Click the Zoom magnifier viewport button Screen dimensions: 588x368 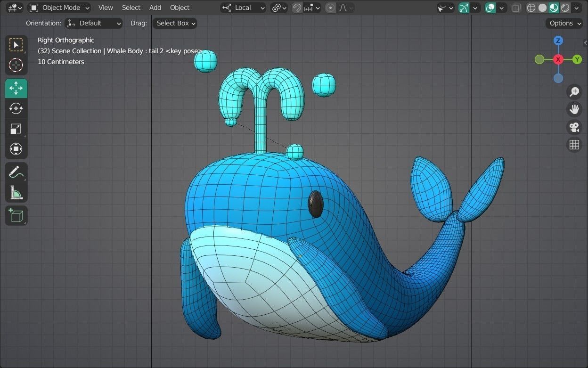(574, 92)
